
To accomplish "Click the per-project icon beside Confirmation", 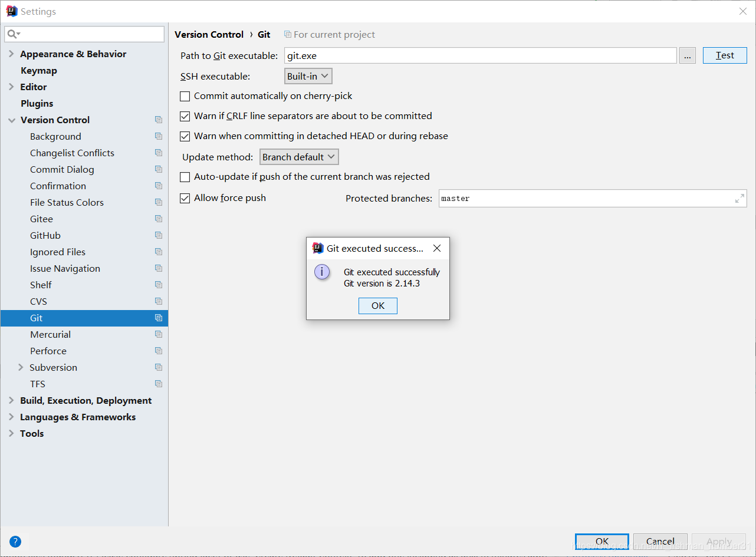I will coord(159,186).
